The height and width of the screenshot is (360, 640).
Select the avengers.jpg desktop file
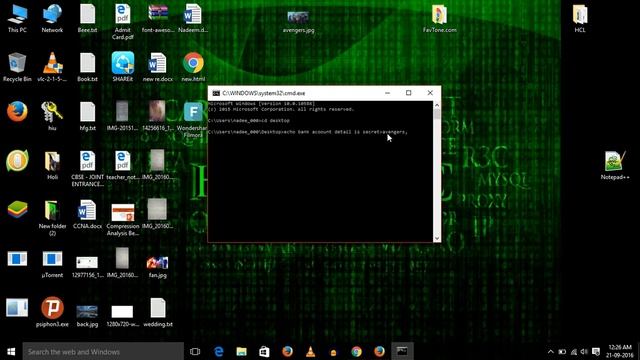click(x=298, y=21)
